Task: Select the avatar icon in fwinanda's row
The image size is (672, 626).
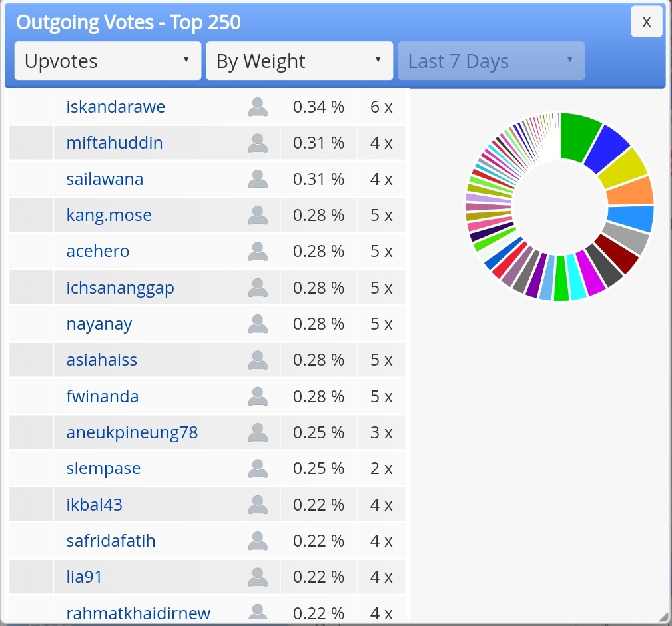Action: click(258, 396)
